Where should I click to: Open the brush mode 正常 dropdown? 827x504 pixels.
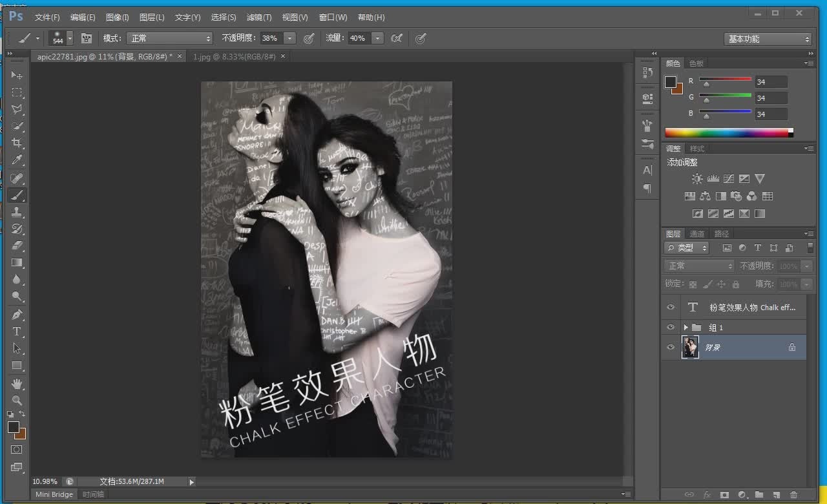[170, 39]
